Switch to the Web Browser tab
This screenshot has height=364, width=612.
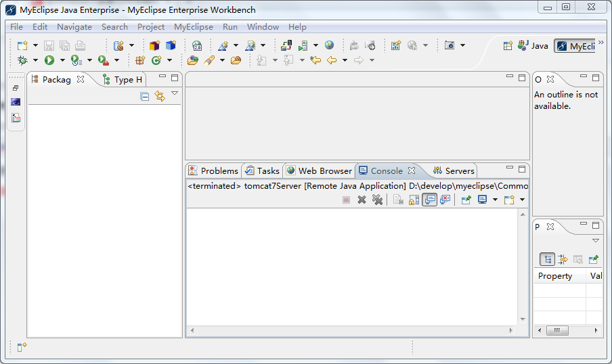click(x=319, y=171)
